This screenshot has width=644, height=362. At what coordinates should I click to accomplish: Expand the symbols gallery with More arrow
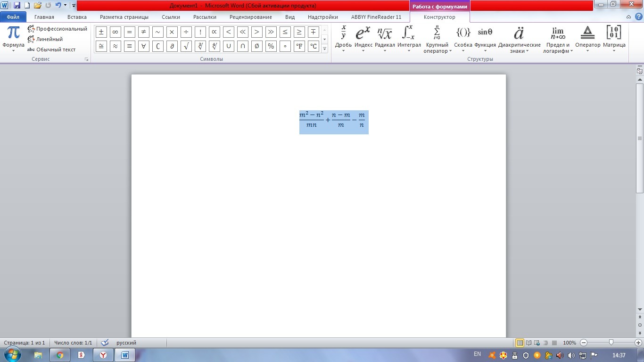click(324, 49)
